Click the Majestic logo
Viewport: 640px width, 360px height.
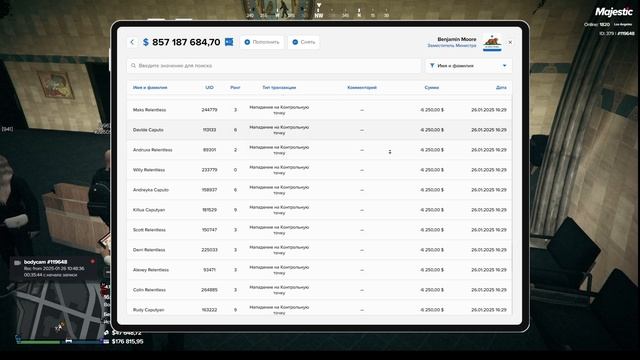tap(613, 12)
